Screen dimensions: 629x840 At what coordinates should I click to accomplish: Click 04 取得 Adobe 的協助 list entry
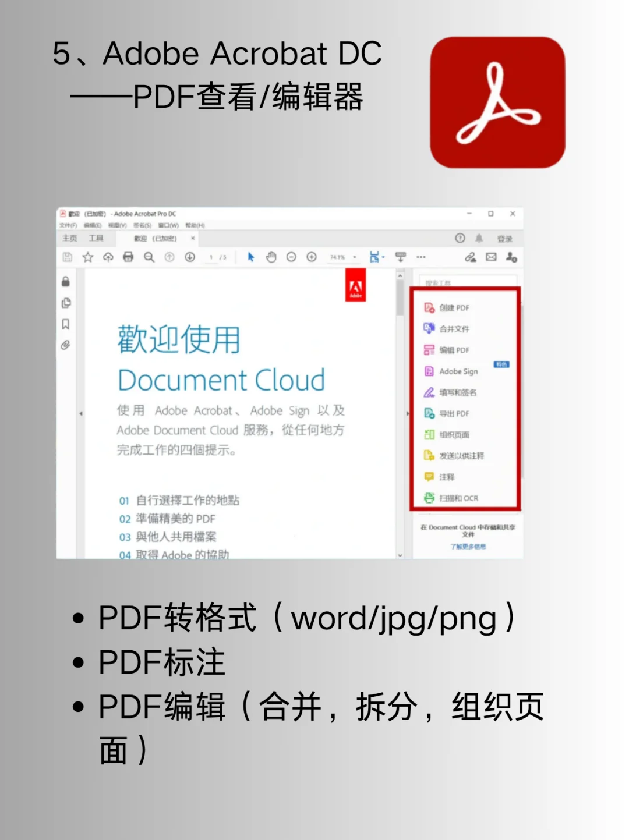click(x=174, y=554)
